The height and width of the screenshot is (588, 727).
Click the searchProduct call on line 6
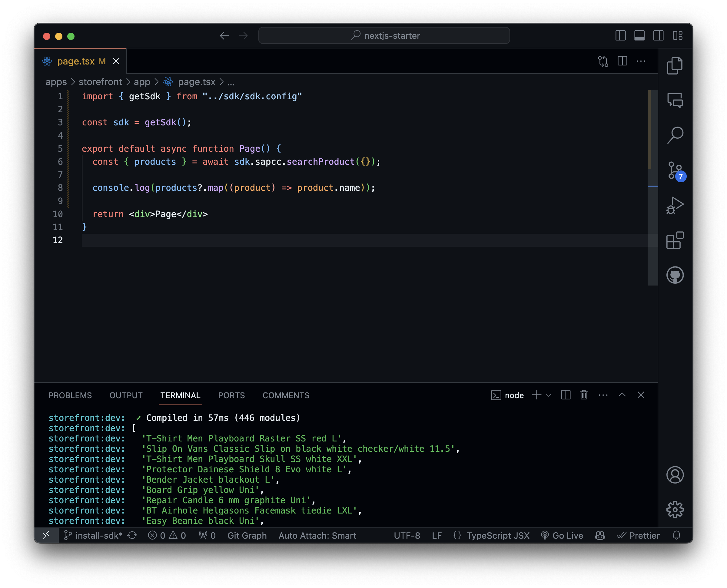[320, 162]
